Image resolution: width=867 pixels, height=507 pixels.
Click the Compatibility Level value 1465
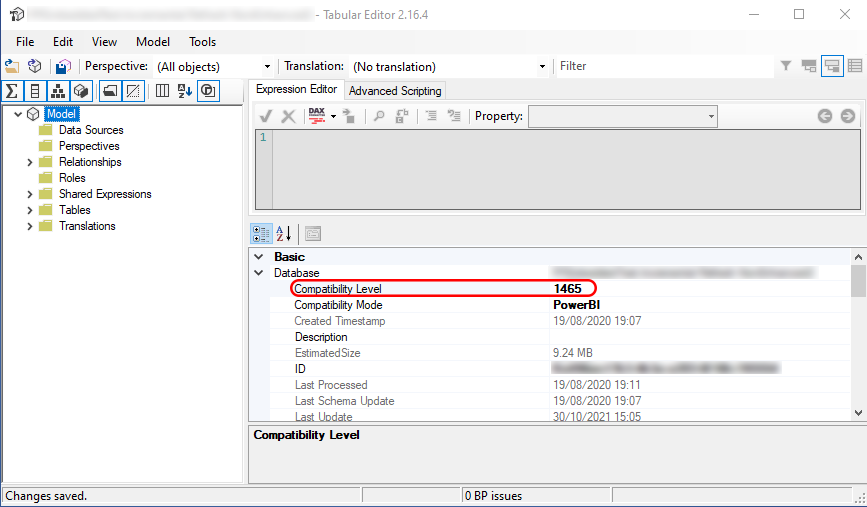567,289
